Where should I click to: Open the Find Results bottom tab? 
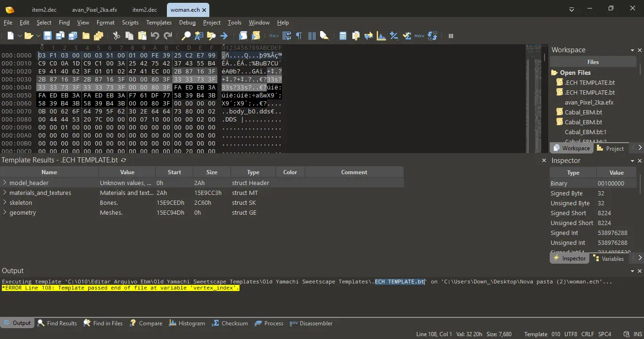pyautogui.click(x=57, y=323)
